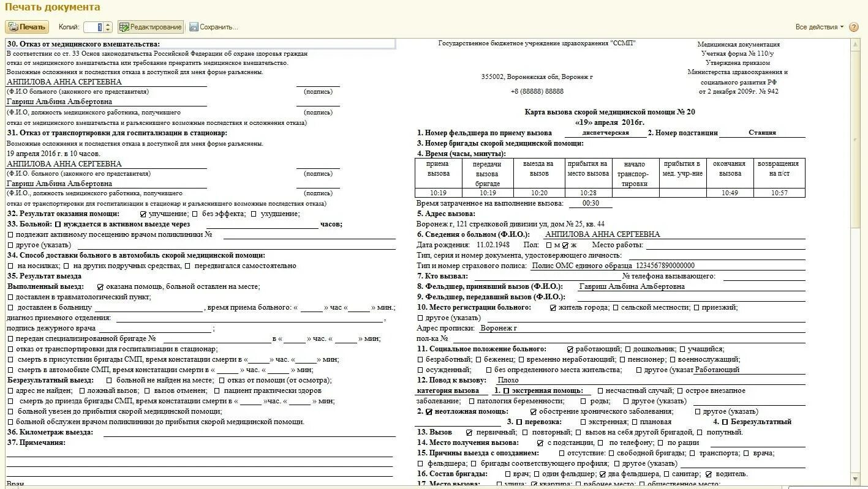868x489 pixels.
Task: Click the Сохранить... save button
Action: coord(214,27)
